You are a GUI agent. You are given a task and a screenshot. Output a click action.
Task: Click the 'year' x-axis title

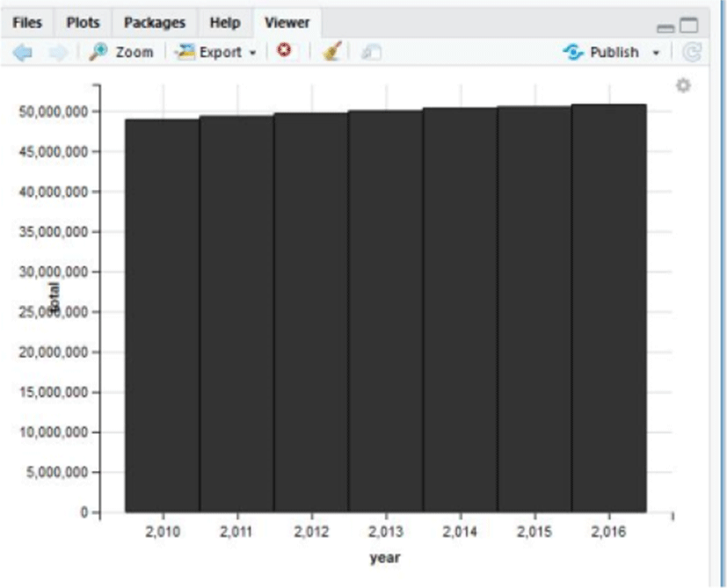tap(385, 557)
